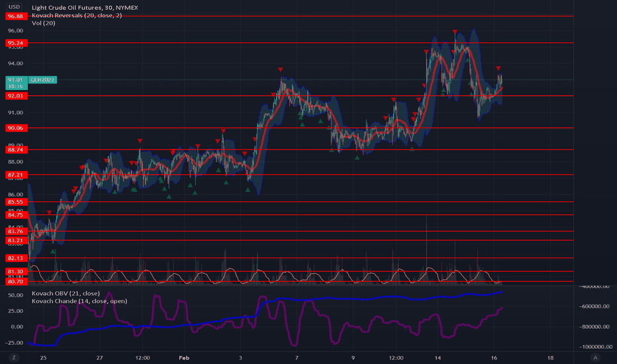Select the Kovach Chande indicator legend
This screenshot has width=617, height=364.
pos(79,301)
